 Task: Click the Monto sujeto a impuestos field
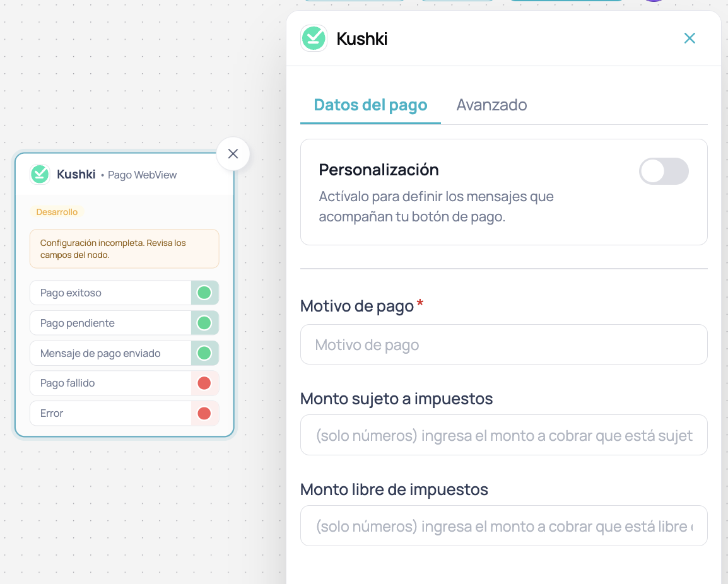[x=504, y=435]
